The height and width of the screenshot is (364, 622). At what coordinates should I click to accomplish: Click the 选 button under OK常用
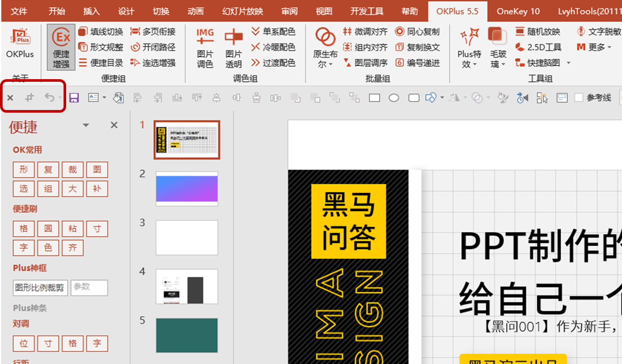coord(24,189)
